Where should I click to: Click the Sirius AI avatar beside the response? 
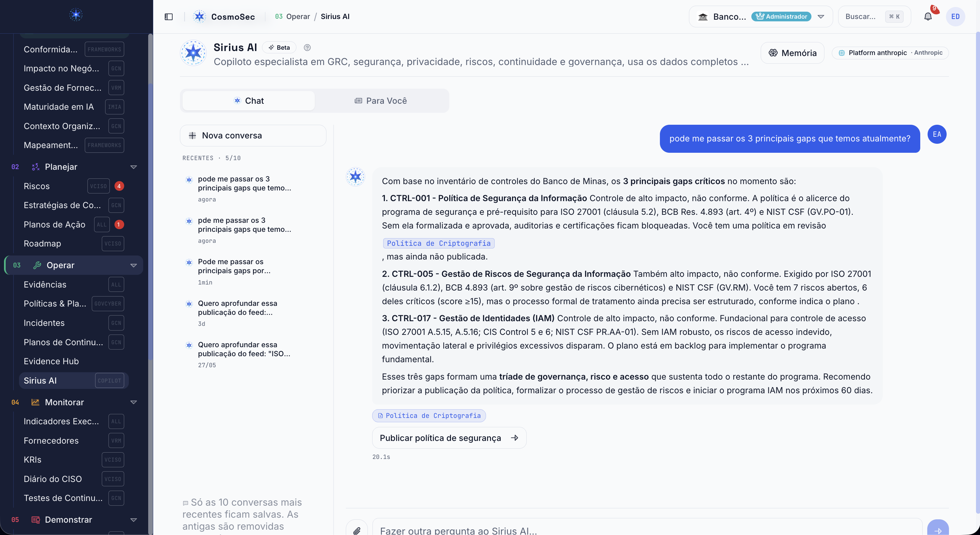coord(355,177)
